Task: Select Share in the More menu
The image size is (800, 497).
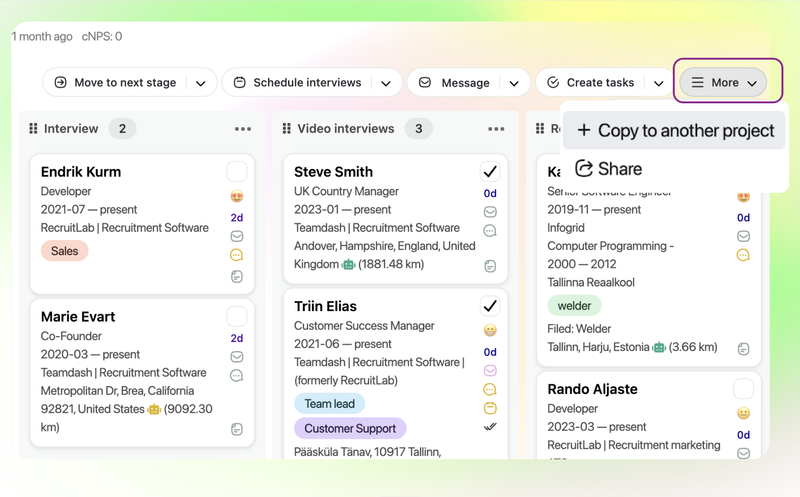Action: coord(609,169)
